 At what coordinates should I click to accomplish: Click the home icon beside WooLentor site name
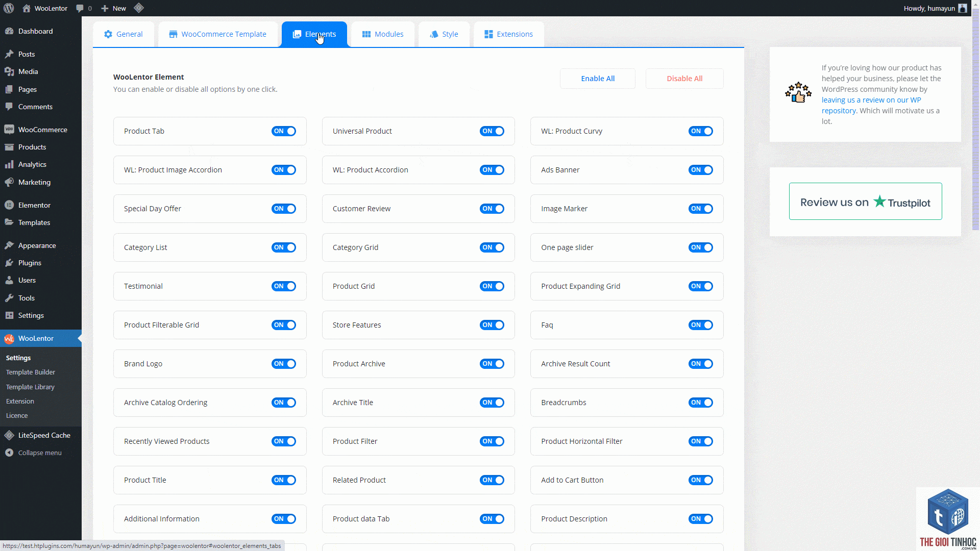click(x=27, y=8)
